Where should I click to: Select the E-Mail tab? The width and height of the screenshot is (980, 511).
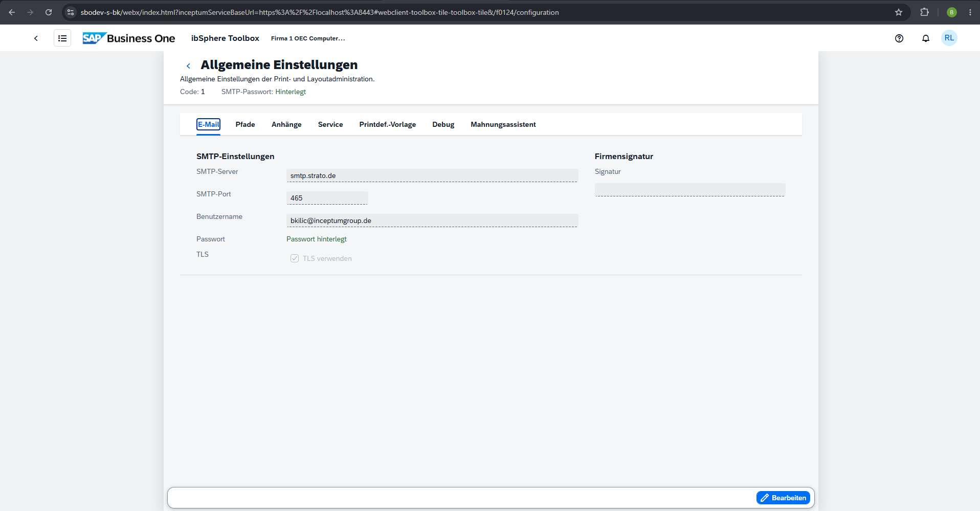tap(208, 124)
